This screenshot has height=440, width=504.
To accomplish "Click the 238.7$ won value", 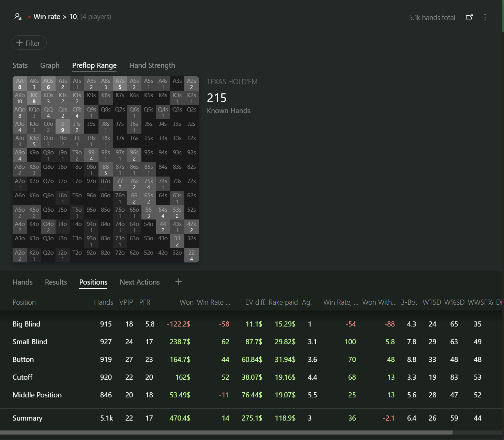I will 180,342.
